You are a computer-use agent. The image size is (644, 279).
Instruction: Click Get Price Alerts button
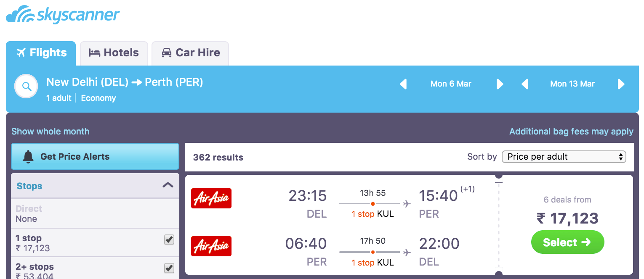95,157
